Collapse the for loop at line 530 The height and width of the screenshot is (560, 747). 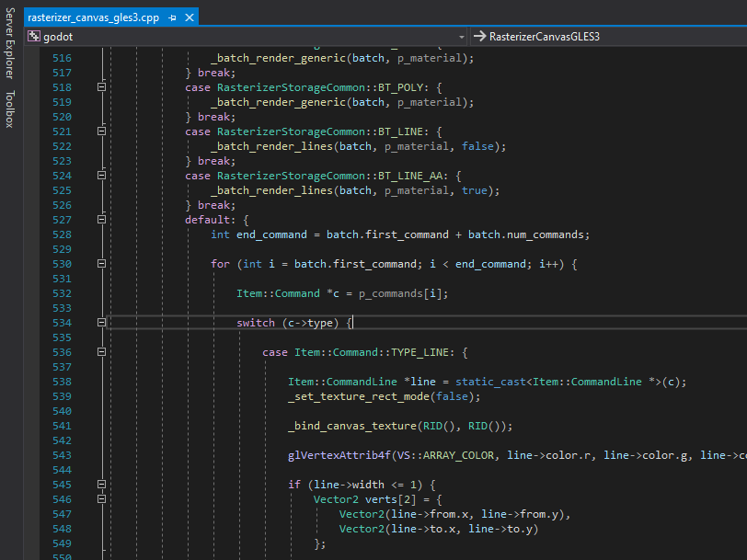point(101,264)
